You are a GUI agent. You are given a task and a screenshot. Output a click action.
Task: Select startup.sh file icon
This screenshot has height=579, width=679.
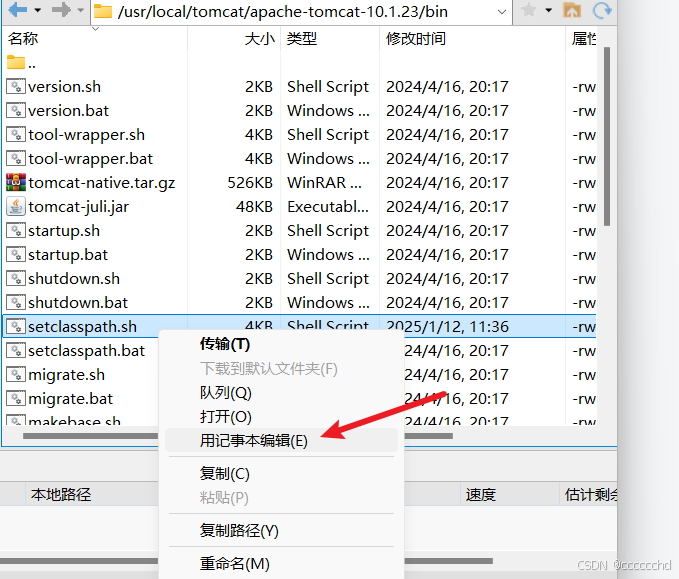click(x=16, y=230)
